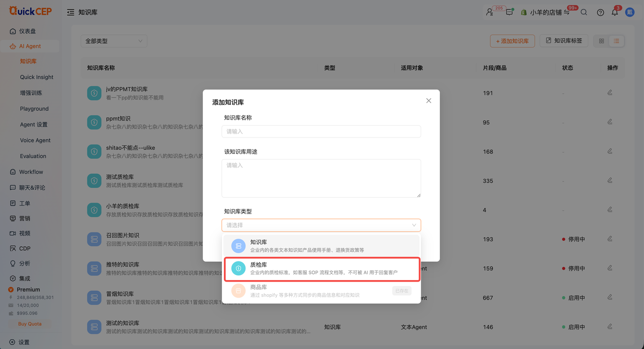
Task: Click the 文本Agent cell of 测试的知识库
Action: [x=414, y=327]
